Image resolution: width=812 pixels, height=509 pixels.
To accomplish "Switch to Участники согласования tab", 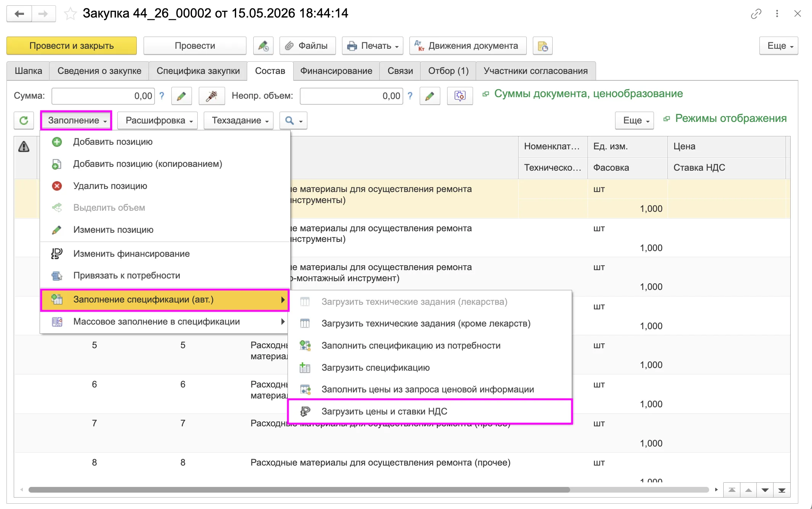I will tap(535, 71).
